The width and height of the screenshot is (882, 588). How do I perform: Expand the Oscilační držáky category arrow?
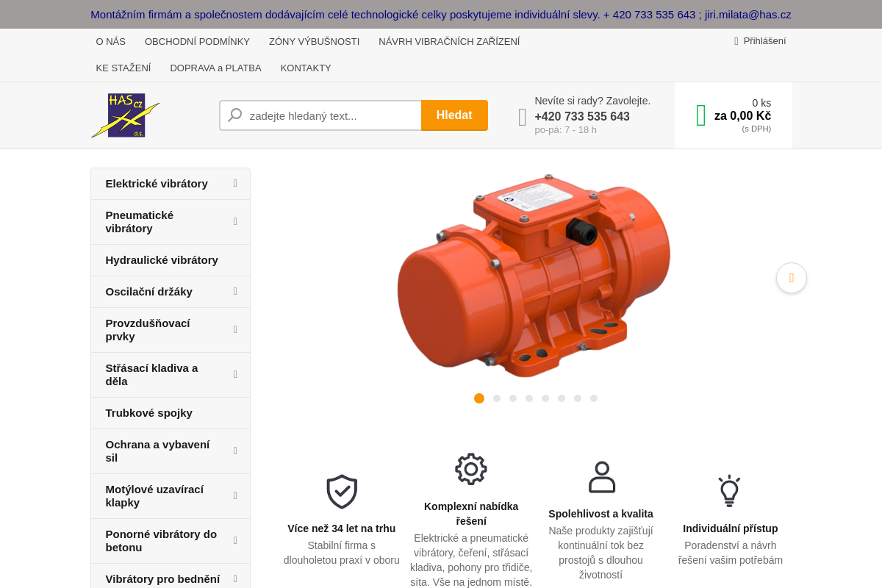tap(235, 292)
